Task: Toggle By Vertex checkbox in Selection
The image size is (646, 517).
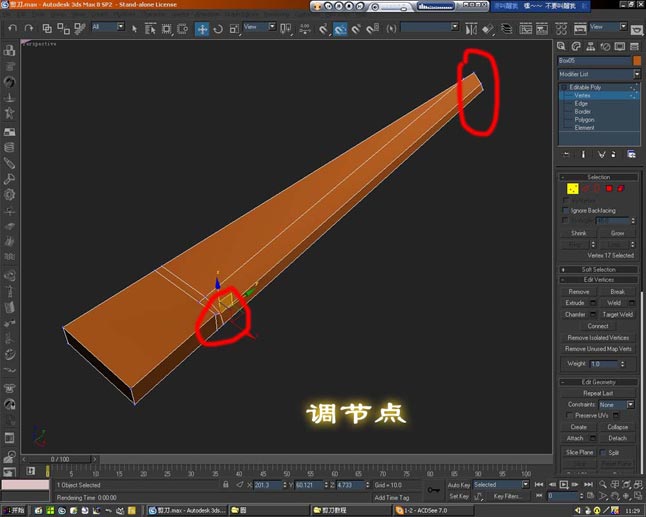Action: click(566, 201)
